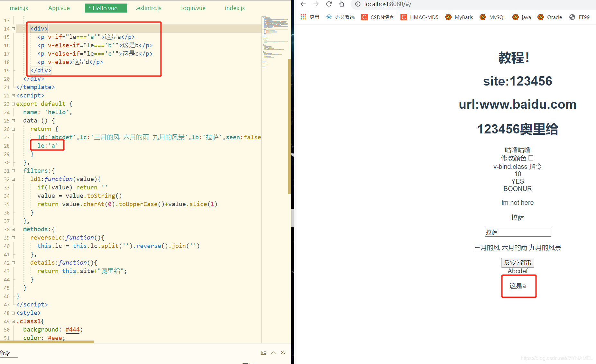
Task: Fold the export default block at line 23
Action: 13,104
